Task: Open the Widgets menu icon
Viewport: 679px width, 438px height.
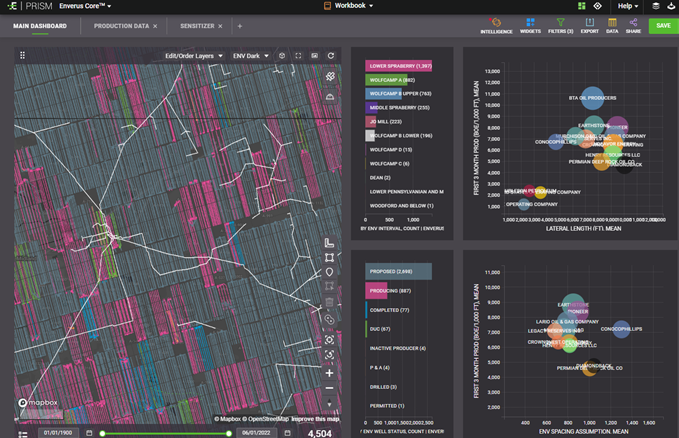Action: click(530, 22)
